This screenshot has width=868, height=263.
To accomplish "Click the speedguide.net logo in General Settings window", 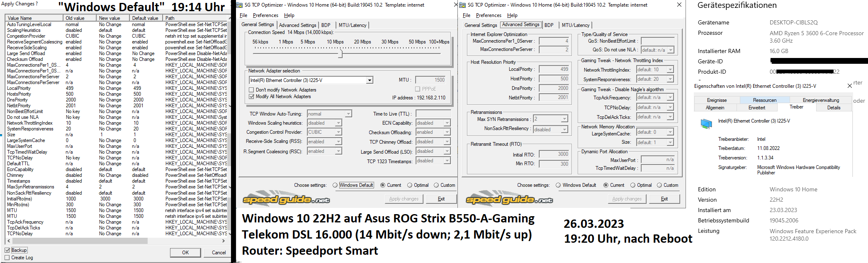I will pos(286,198).
